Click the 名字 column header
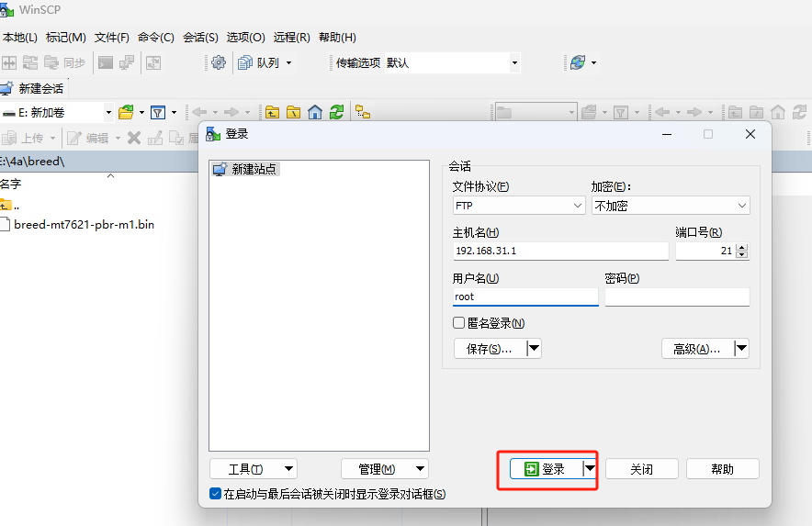The image size is (812, 526). click(11, 184)
